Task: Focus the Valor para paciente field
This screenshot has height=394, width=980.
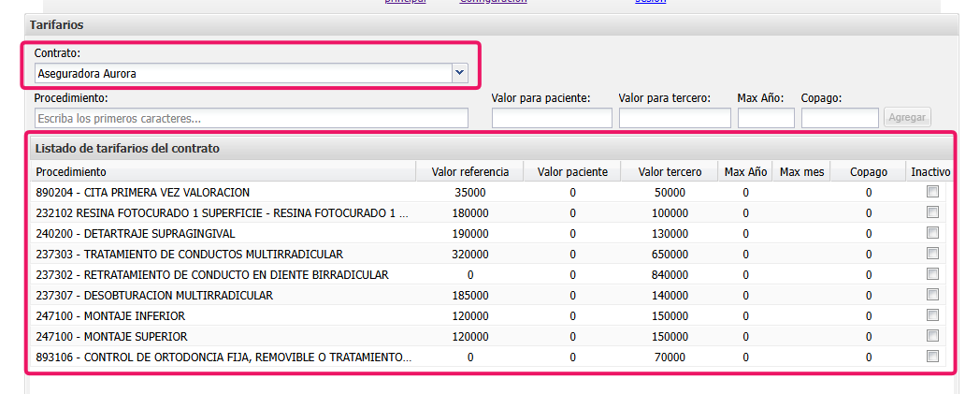Action: (552, 119)
